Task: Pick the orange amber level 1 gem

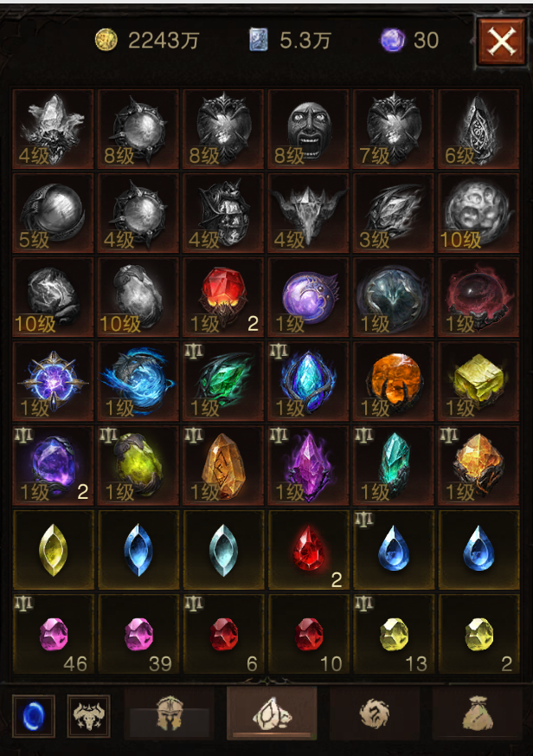Action: point(394,381)
